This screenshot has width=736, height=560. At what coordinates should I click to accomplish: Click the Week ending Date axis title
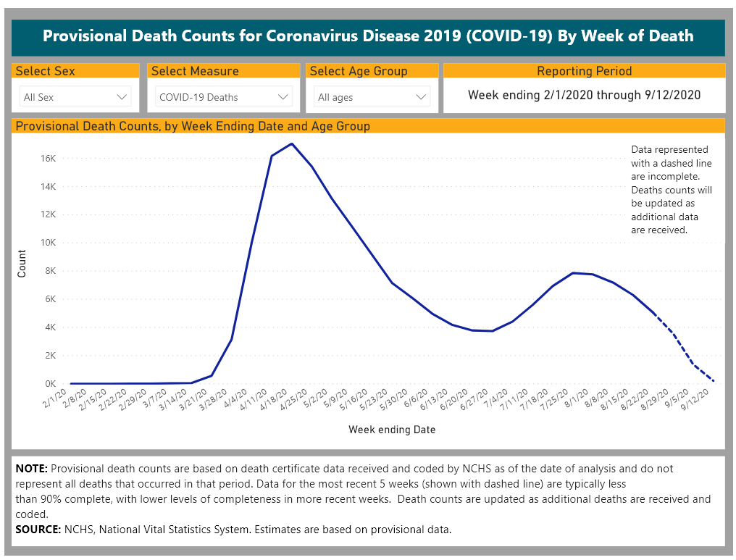[x=392, y=430]
